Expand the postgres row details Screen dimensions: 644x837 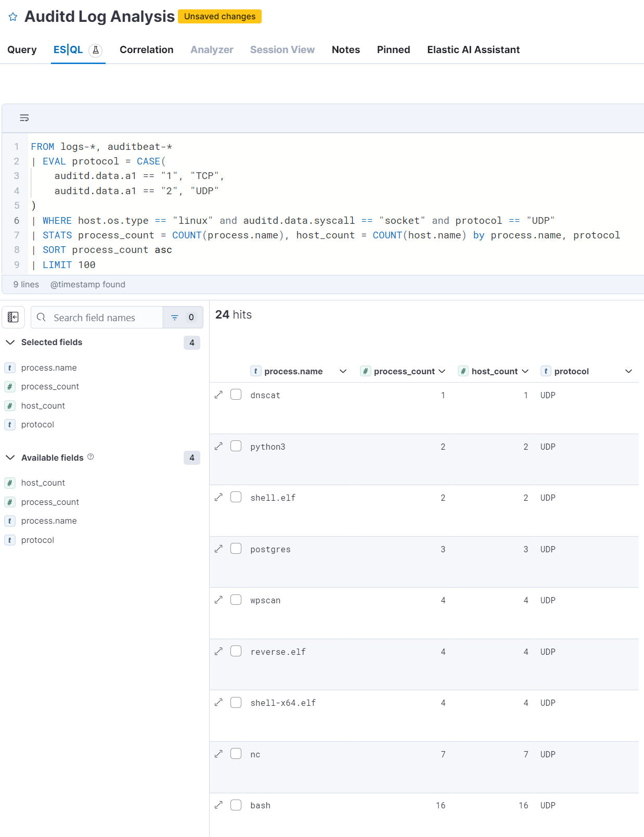pos(218,549)
